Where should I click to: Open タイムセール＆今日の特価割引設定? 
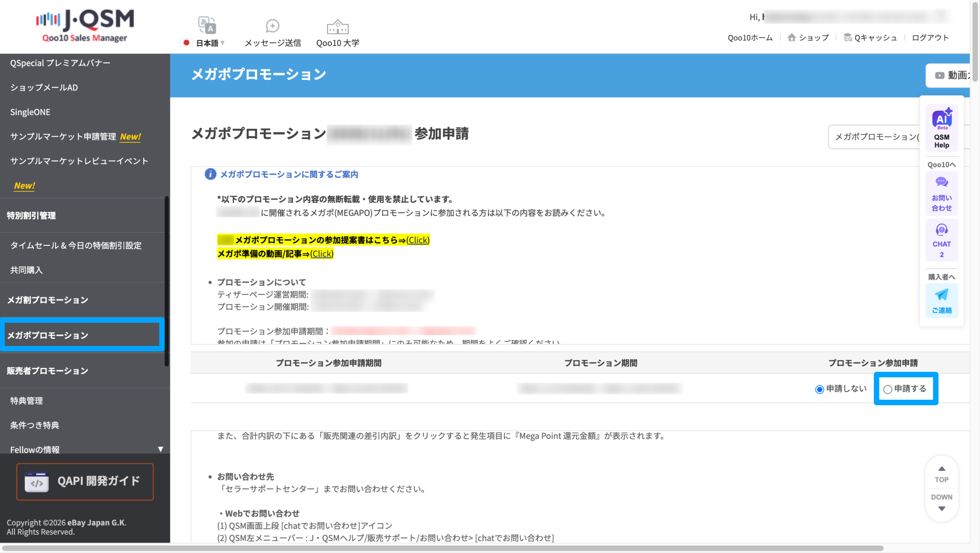pyautogui.click(x=76, y=245)
